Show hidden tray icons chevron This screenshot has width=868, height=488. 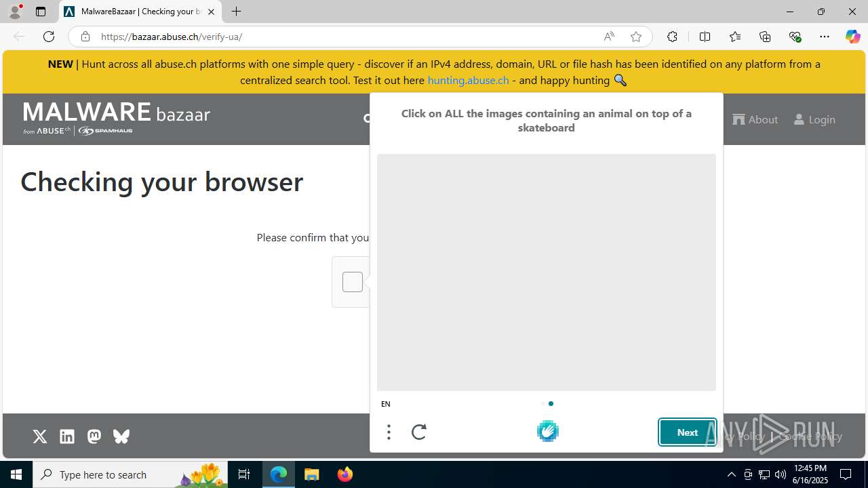[x=732, y=474]
